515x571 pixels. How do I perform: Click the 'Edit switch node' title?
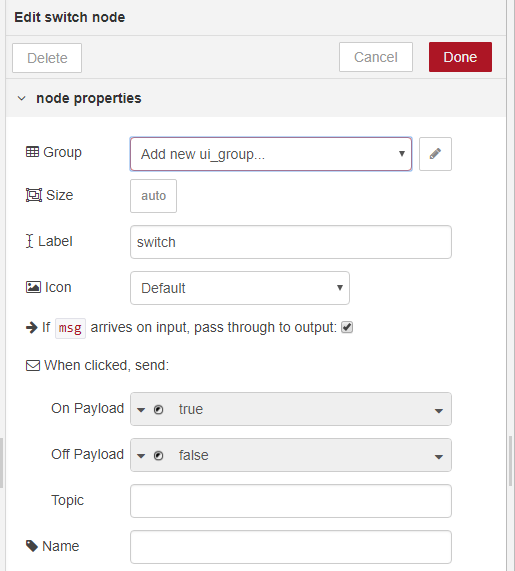point(70,17)
